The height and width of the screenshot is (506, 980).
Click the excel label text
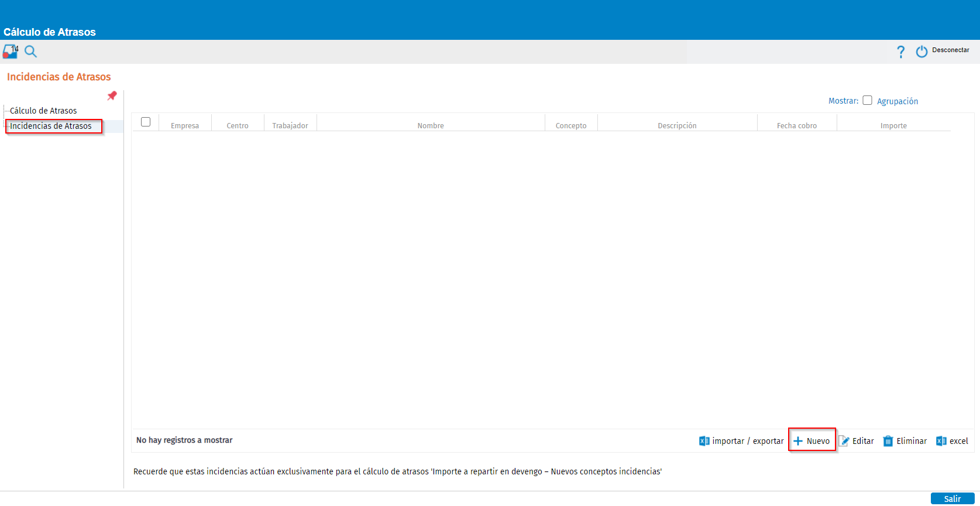coord(959,441)
